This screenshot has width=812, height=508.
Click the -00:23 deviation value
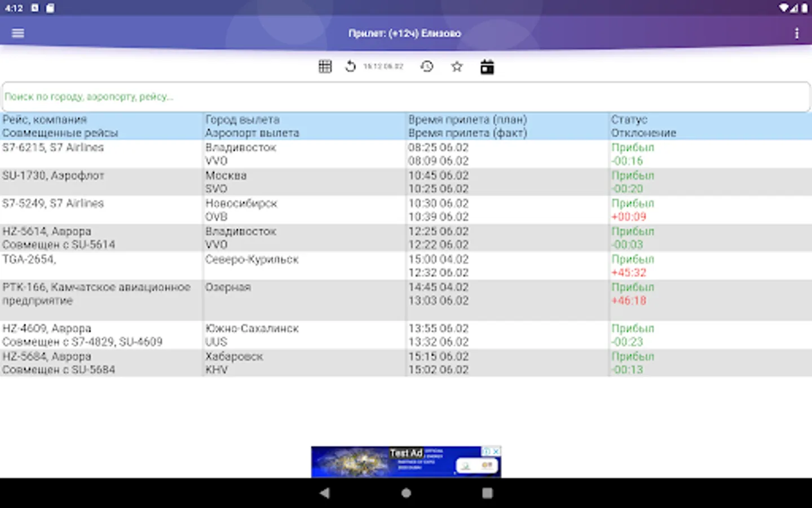[627, 342]
